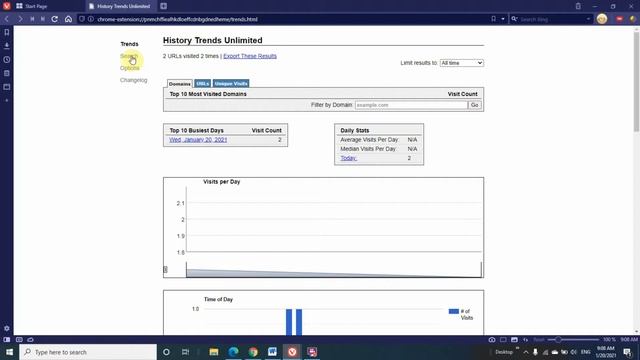Viewport: 640px width, 360px height.
Task: Open the Search sidebar link
Action: [129, 56]
